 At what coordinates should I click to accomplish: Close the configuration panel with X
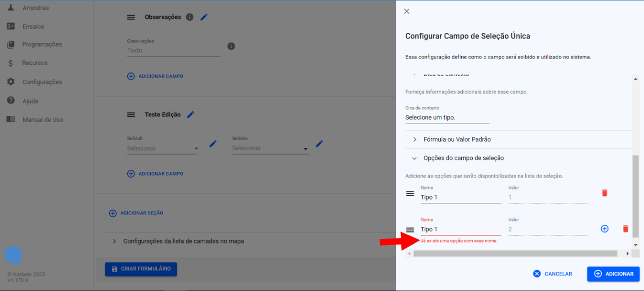406,11
